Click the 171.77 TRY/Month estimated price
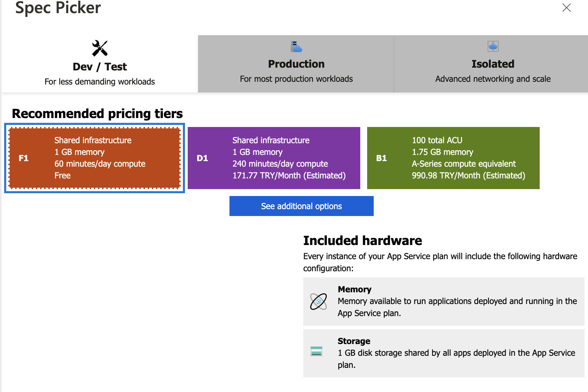 click(289, 176)
